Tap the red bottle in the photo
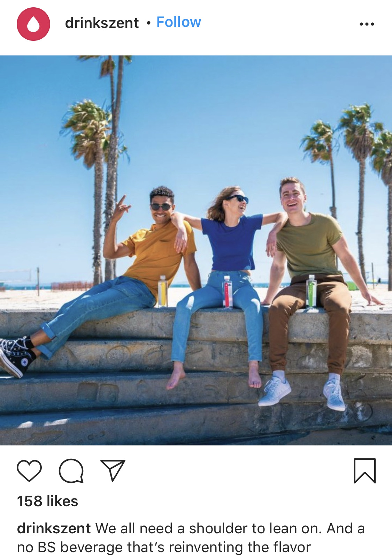The height and width of the screenshot is (556, 392). coord(227,292)
